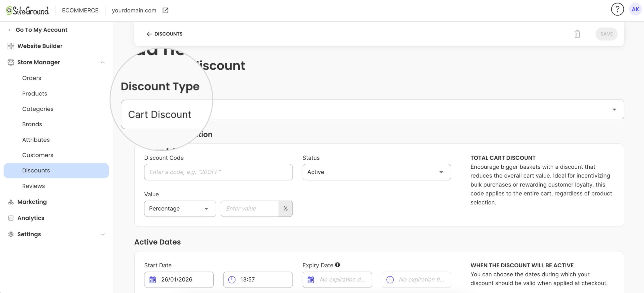644x293 pixels.
Task: Click the No expiration date field
Action: (x=337, y=280)
